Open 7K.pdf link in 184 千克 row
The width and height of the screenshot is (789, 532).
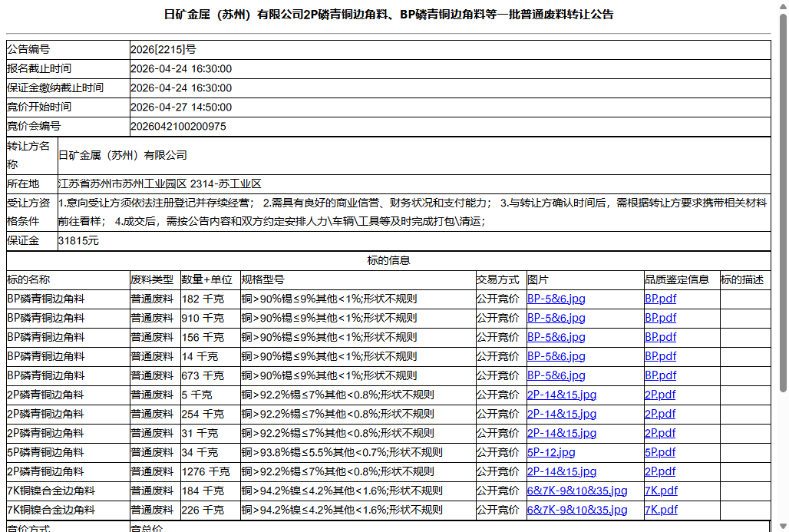point(661,491)
